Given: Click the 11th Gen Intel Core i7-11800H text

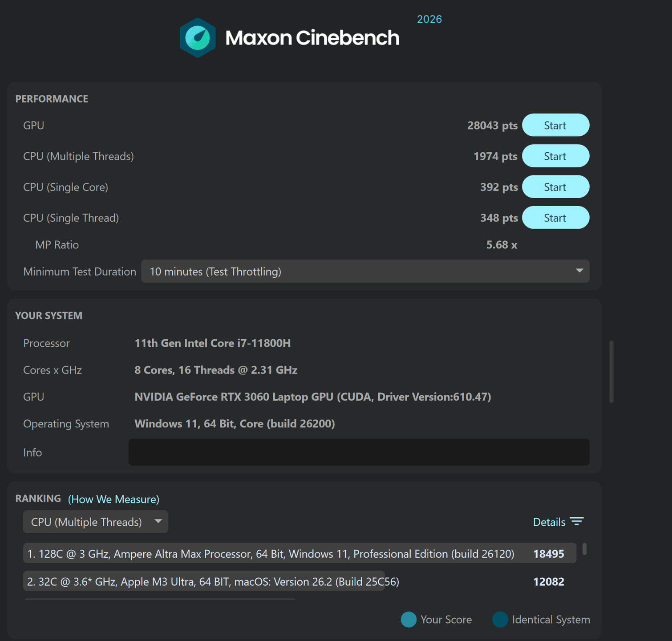Looking at the screenshot, I should [x=213, y=343].
